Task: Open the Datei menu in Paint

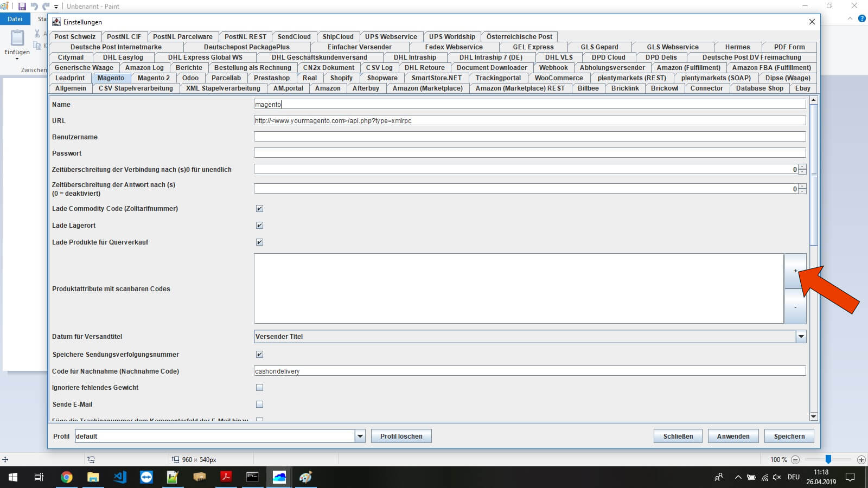Action: pyautogui.click(x=15, y=19)
